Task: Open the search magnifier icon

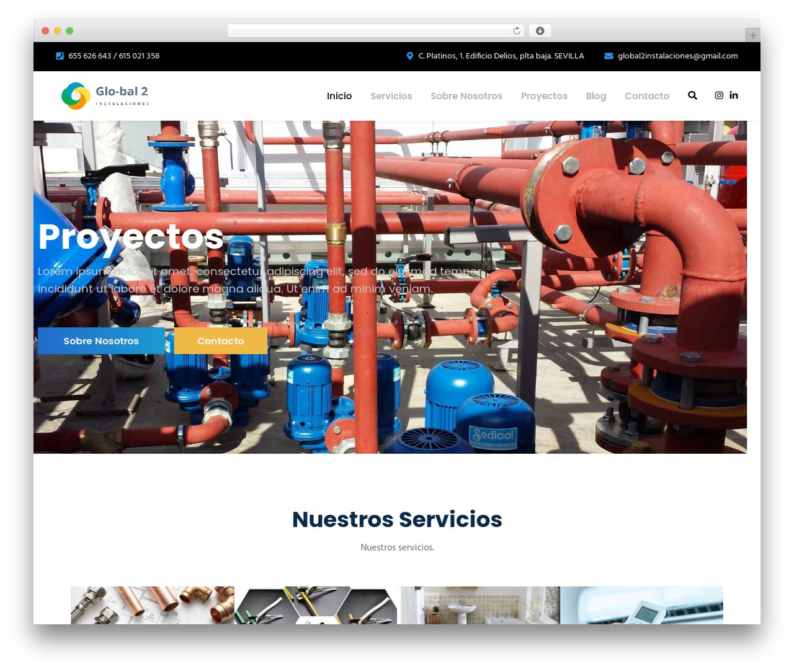Action: coord(692,95)
